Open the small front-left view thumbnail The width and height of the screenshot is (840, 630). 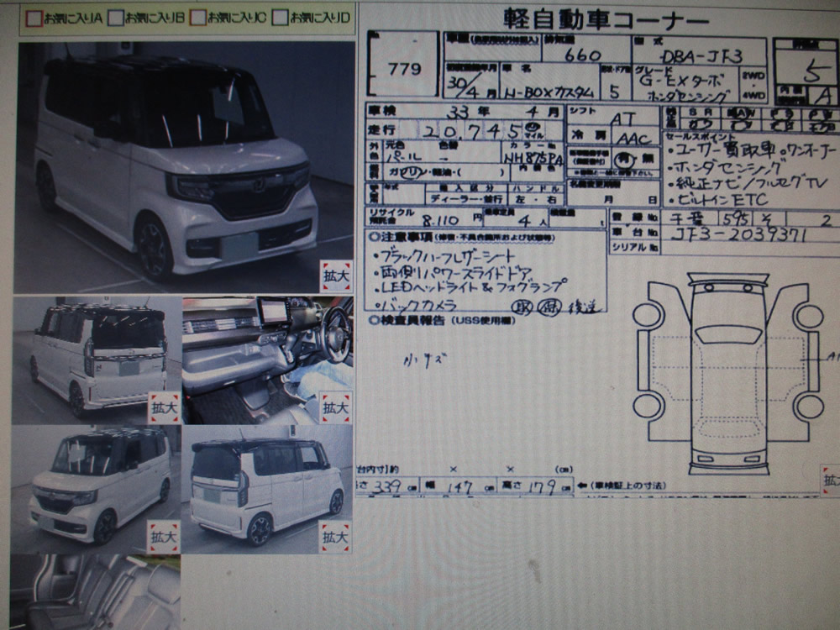pyautogui.click(x=96, y=490)
